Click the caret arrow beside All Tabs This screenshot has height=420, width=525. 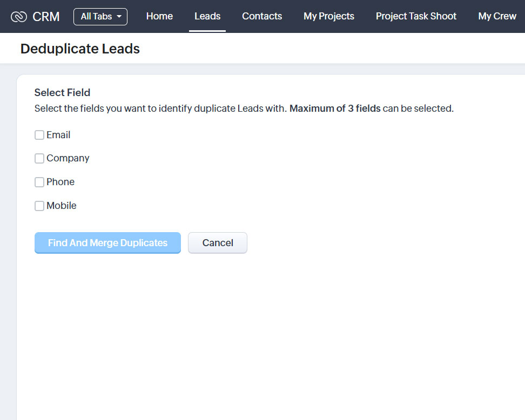119,17
